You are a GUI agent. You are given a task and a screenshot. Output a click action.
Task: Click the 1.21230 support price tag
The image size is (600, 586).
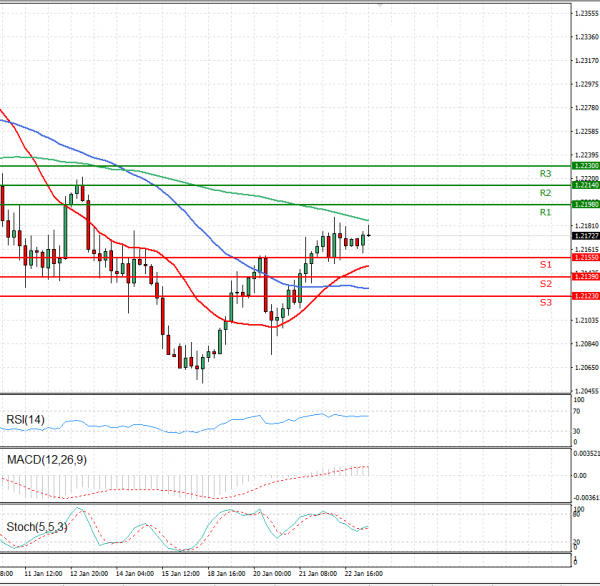(x=586, y=296)
